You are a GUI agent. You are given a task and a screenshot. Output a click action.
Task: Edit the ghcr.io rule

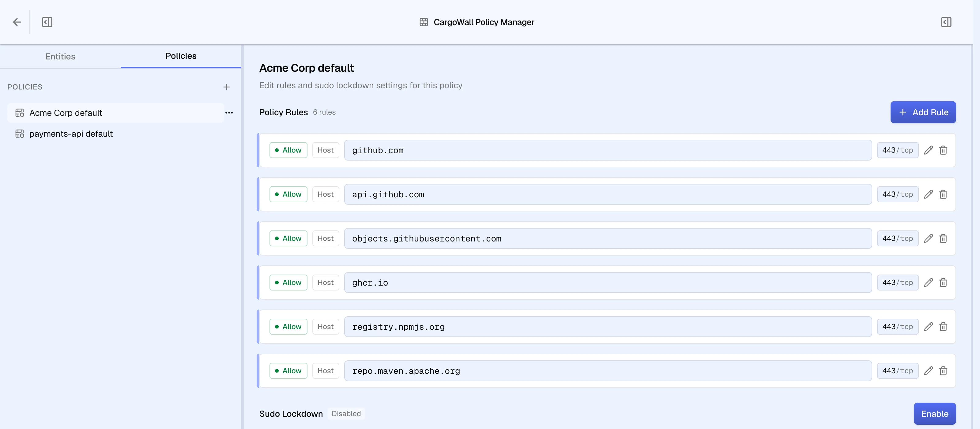tap(928, 283)
